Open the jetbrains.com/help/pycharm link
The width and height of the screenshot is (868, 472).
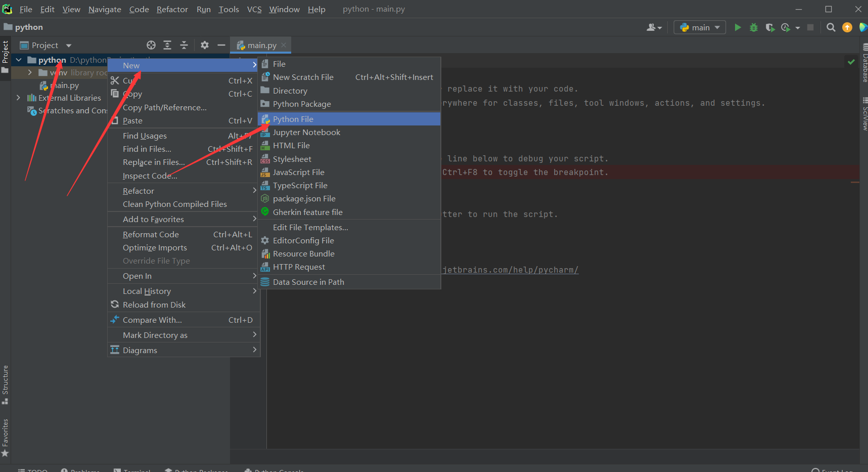click(x=510, y=270)
